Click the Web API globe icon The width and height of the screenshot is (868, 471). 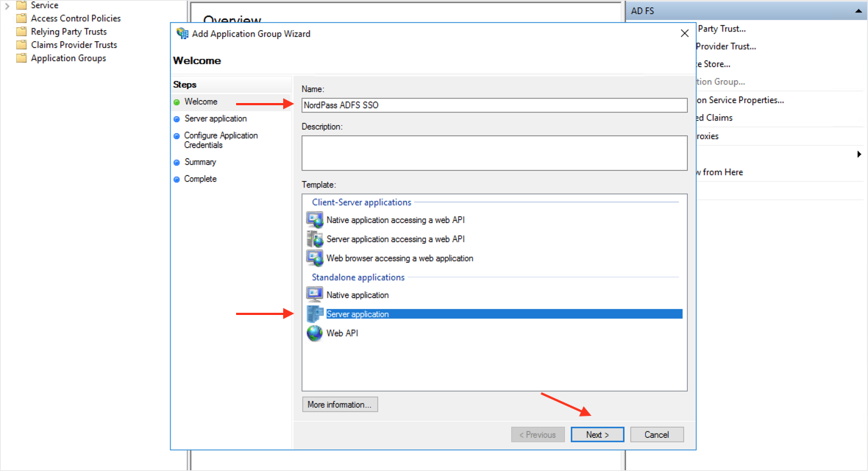(x=315, y=333)
